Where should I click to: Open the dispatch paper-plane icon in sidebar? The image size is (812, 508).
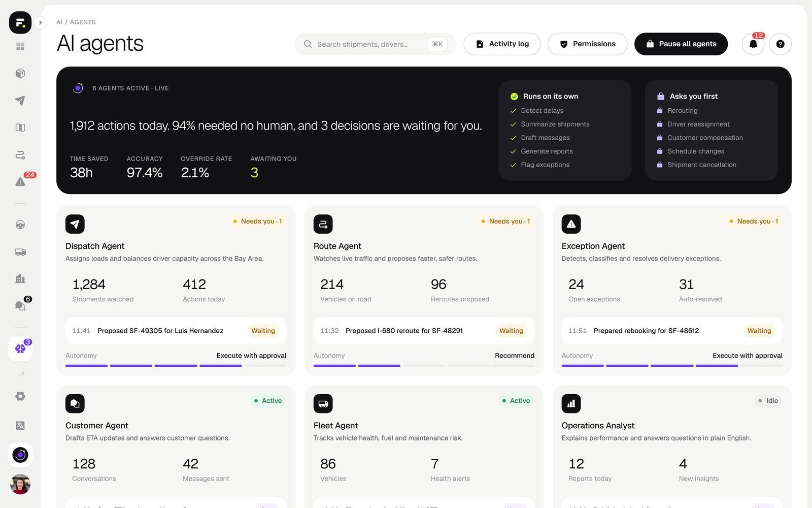click(20, 101)
